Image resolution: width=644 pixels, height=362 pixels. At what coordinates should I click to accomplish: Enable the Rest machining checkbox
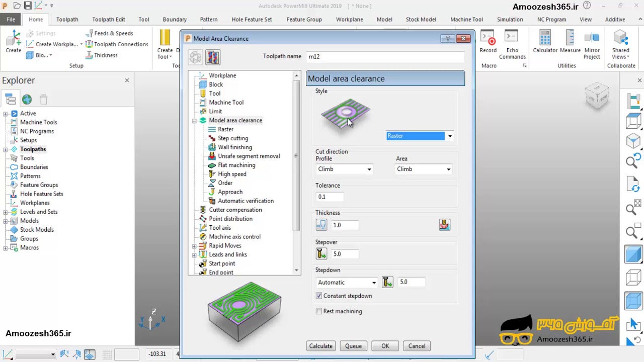pos(319,311)
